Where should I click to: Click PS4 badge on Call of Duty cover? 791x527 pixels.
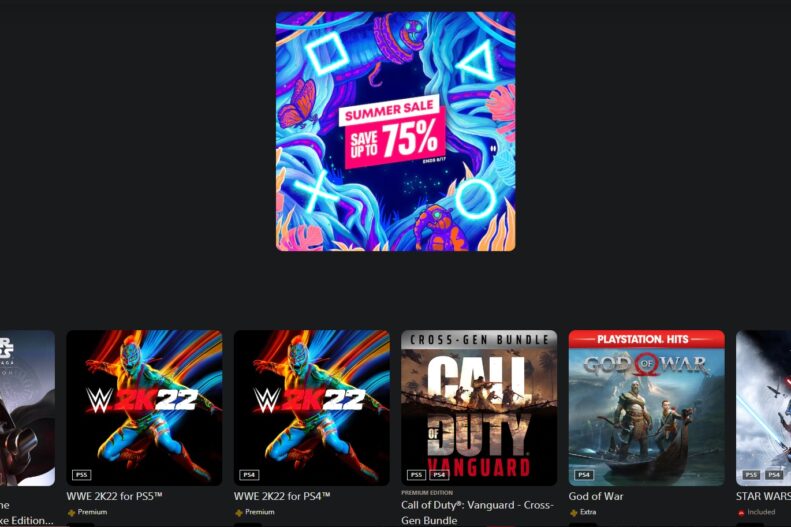tap(439, 475)
